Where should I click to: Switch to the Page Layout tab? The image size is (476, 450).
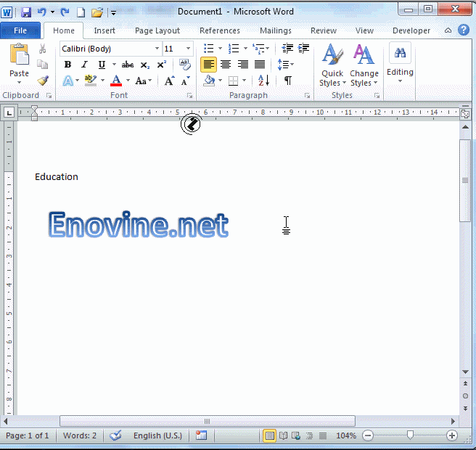click(157, 30)
